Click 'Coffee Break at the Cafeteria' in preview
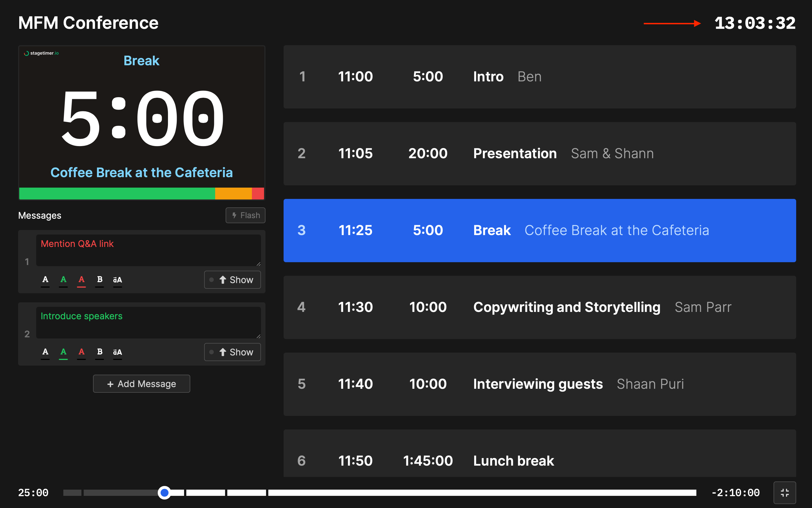The height and width of the screenshot is (508, 812). coord(142,172)
